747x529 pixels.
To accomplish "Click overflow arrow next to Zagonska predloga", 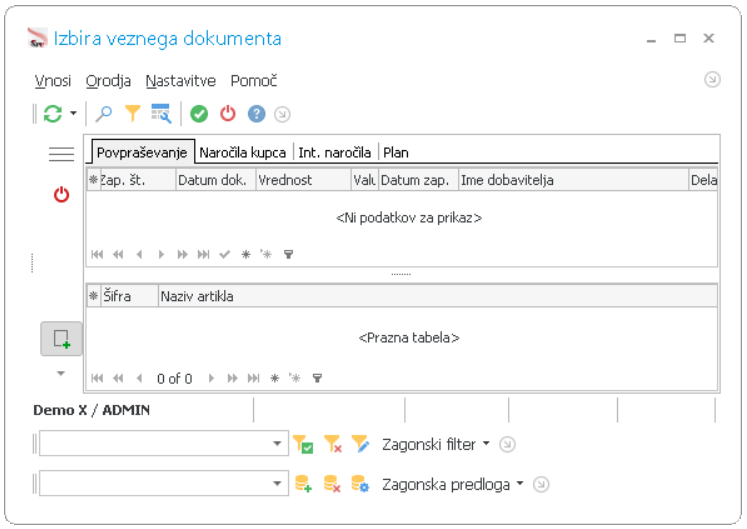I will [x=541, y=485].
